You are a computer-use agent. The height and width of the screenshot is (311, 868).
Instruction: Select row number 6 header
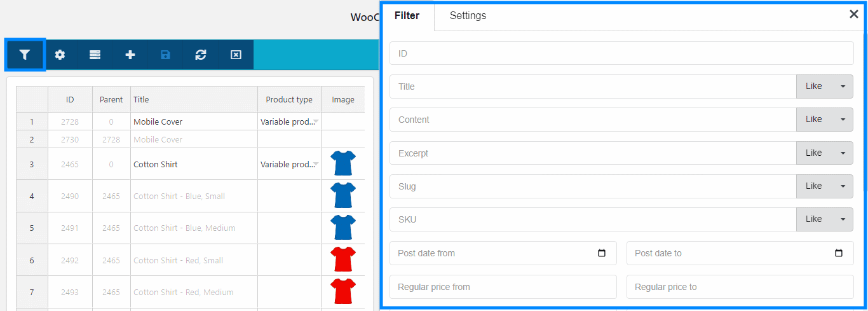coord(32,260)
